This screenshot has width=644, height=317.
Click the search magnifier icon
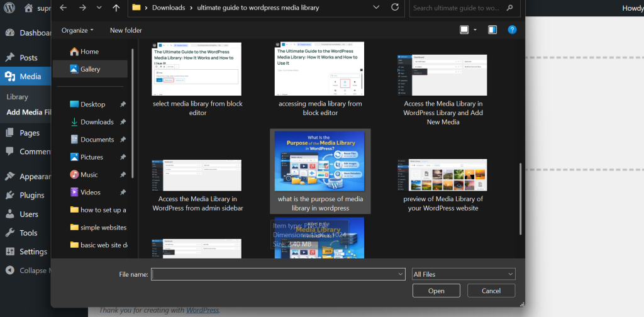click(x=509, y=8)
